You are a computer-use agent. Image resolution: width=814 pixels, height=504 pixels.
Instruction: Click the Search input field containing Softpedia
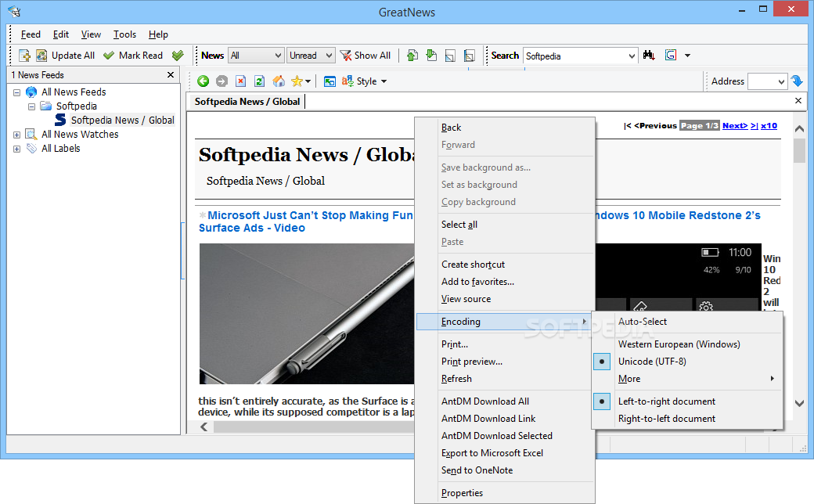[x=575, y=56]
